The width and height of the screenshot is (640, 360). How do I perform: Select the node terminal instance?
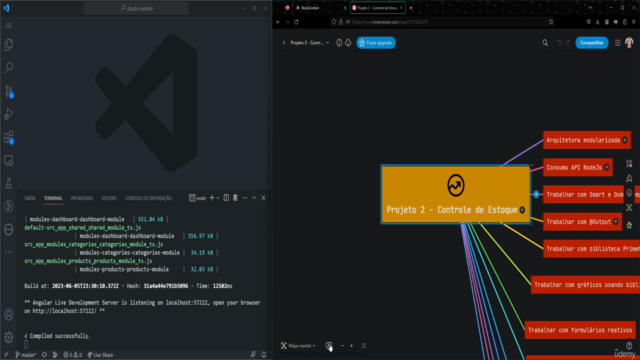198,198
